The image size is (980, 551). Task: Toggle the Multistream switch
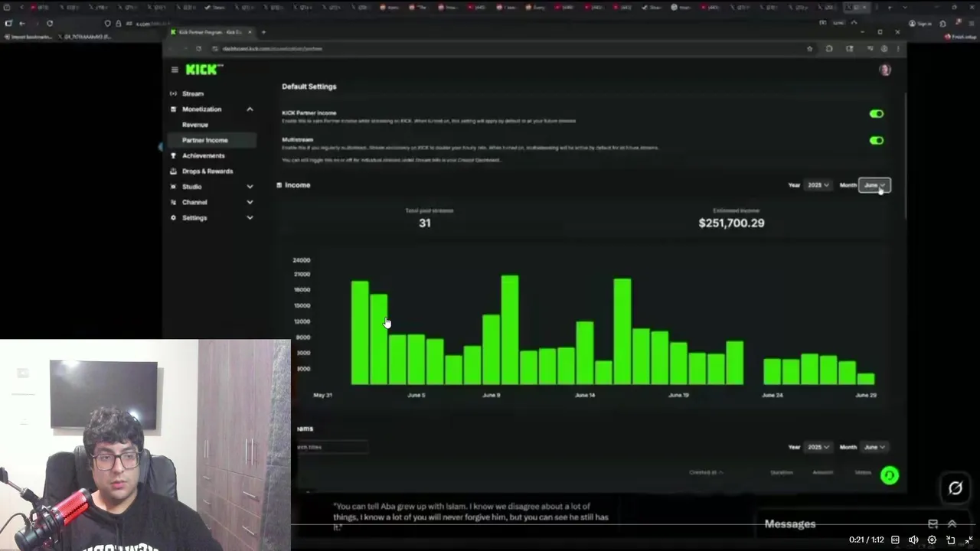(x=877, y=141)
